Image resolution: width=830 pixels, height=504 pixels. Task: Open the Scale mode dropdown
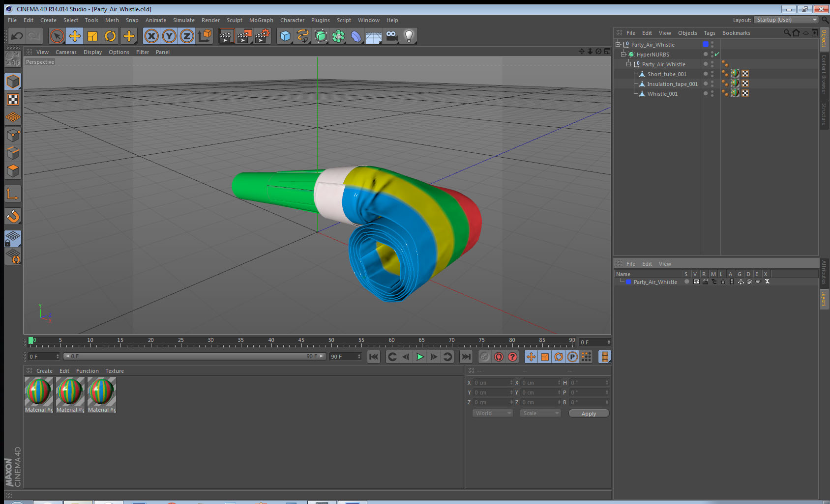click(x=540, y=413)
